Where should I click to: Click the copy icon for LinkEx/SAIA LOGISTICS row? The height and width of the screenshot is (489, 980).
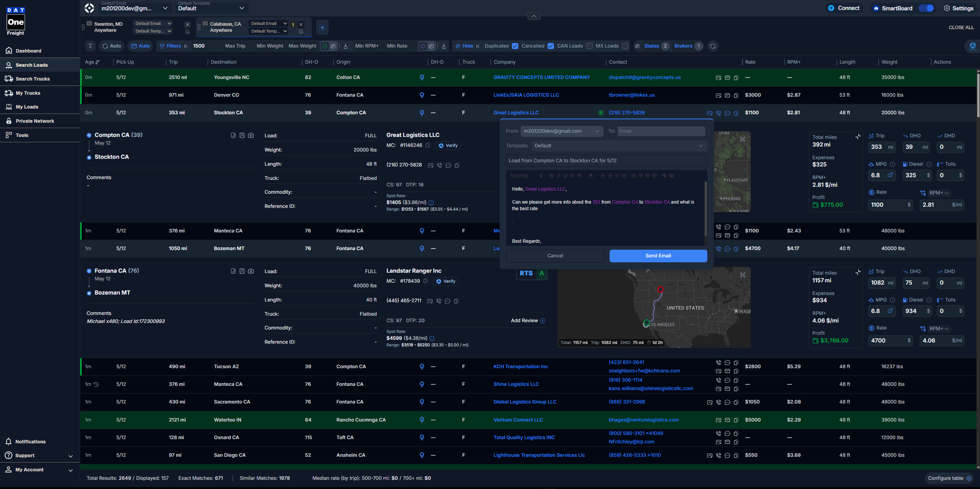736,96
